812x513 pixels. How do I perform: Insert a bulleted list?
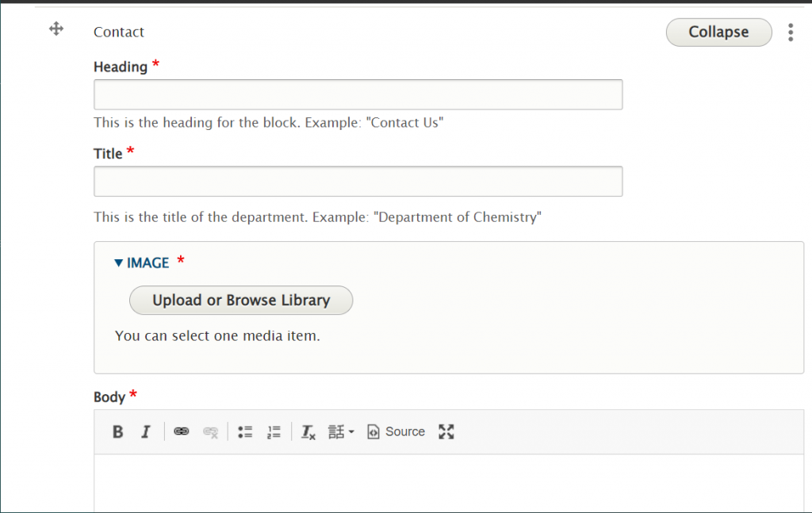[x=245, y=432]
